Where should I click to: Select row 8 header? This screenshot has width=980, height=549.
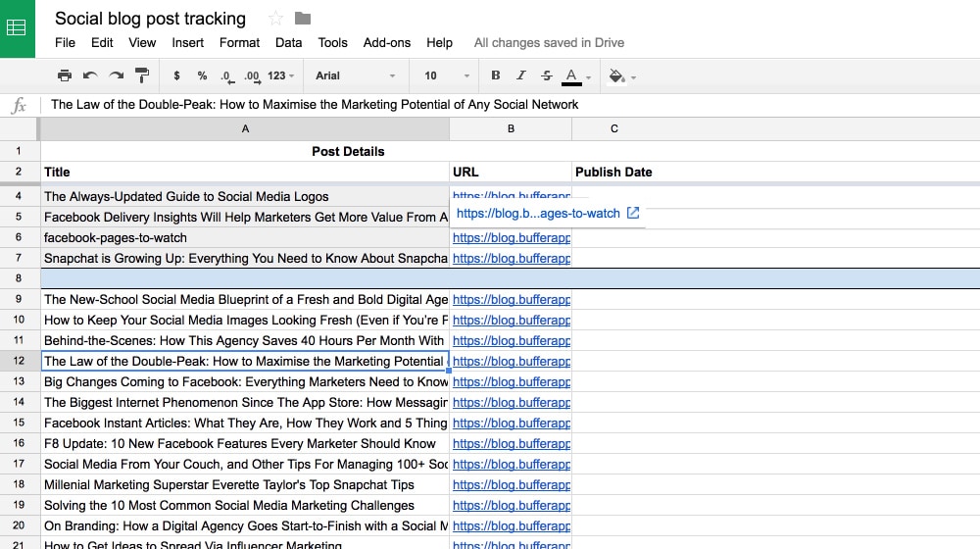19,278
